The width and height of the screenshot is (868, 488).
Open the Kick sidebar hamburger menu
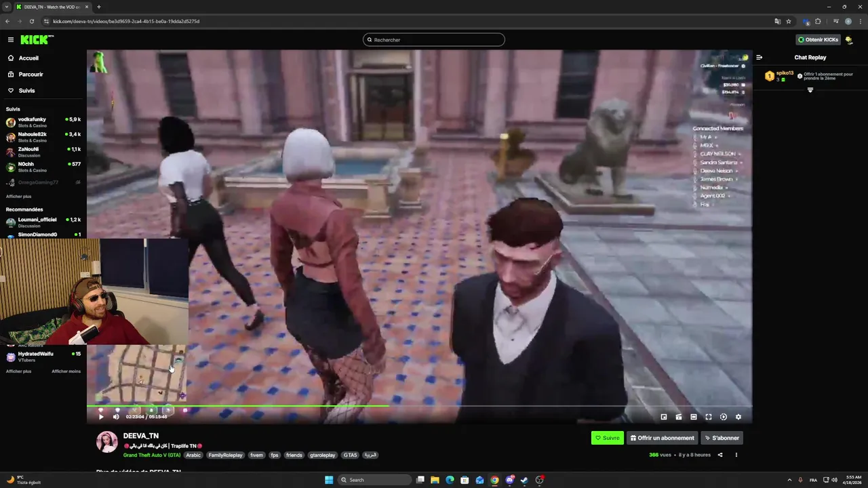(10, 40)
